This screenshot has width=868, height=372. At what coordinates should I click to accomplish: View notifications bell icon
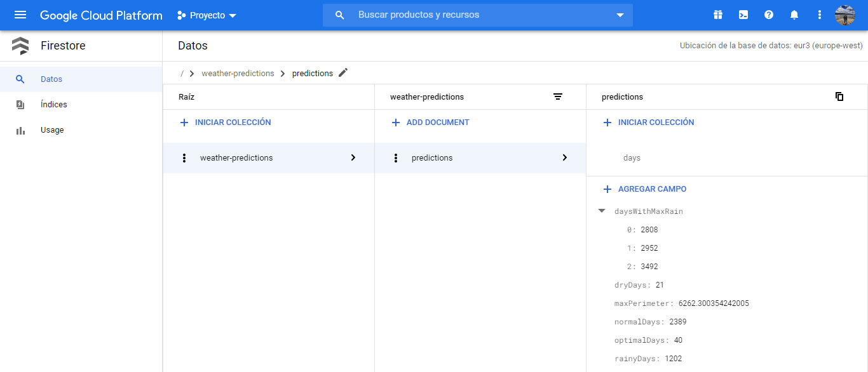pos(794,15)
